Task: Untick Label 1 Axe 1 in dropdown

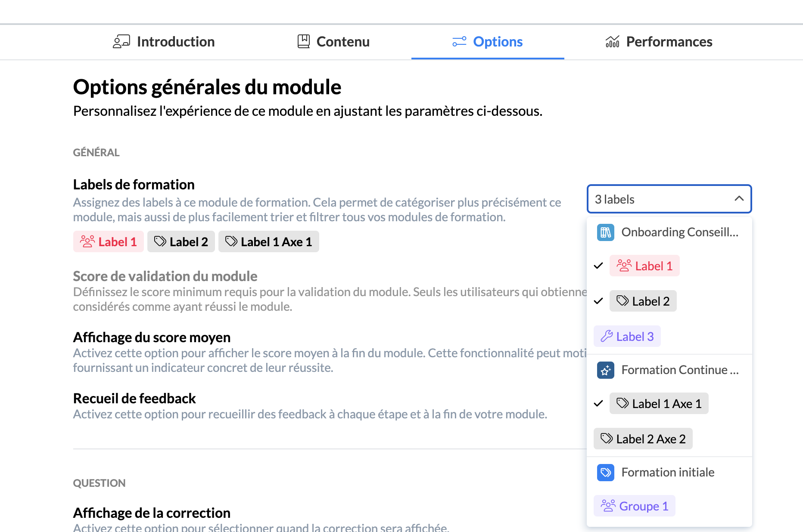Action: tap(658, 404)
